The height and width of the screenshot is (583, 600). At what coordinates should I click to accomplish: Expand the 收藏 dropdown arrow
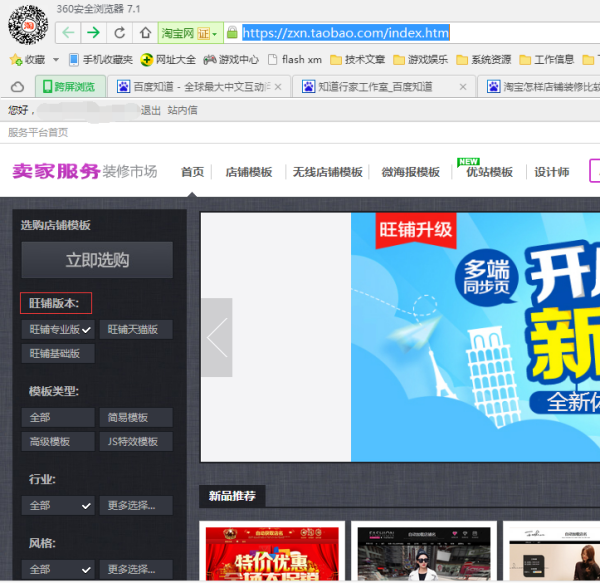[56, 60]
